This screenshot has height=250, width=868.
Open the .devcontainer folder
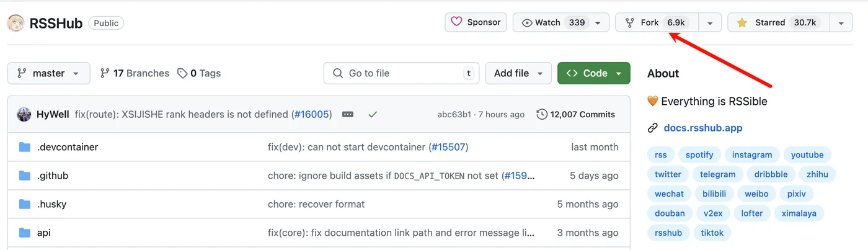pyautogui.click(x=68, y=147)
